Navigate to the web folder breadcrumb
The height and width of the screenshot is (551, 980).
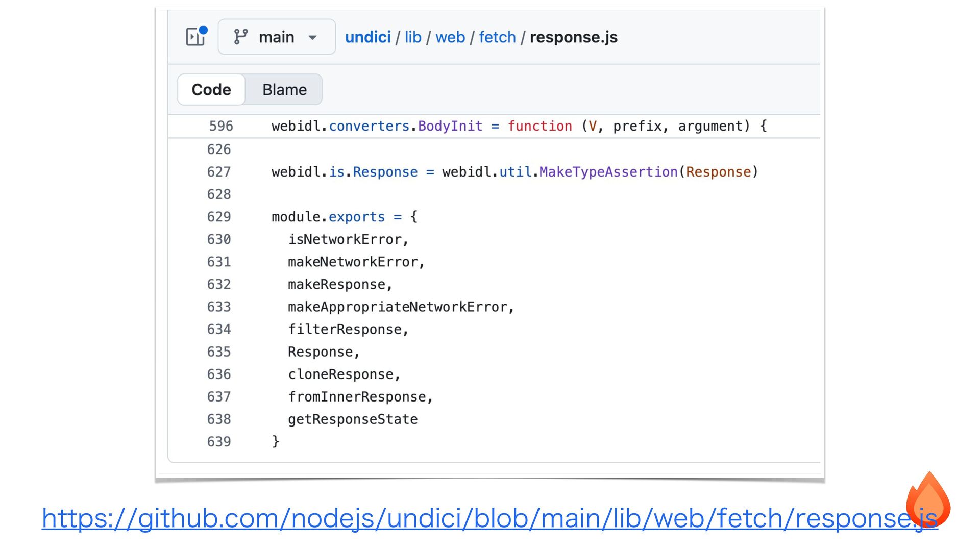(x=450, y=37)
